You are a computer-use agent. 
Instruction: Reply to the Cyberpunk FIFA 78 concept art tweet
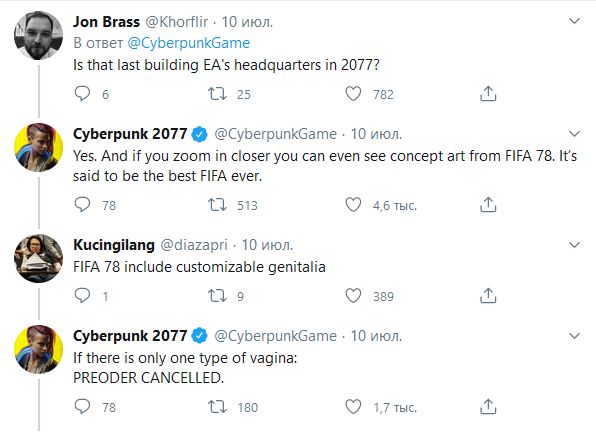(x=82, y=205)
